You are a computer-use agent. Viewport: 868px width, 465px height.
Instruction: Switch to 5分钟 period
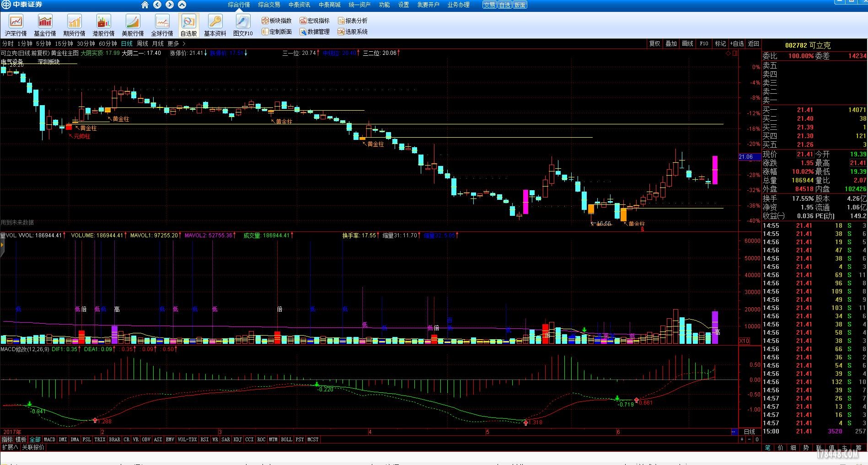[43, 43]
